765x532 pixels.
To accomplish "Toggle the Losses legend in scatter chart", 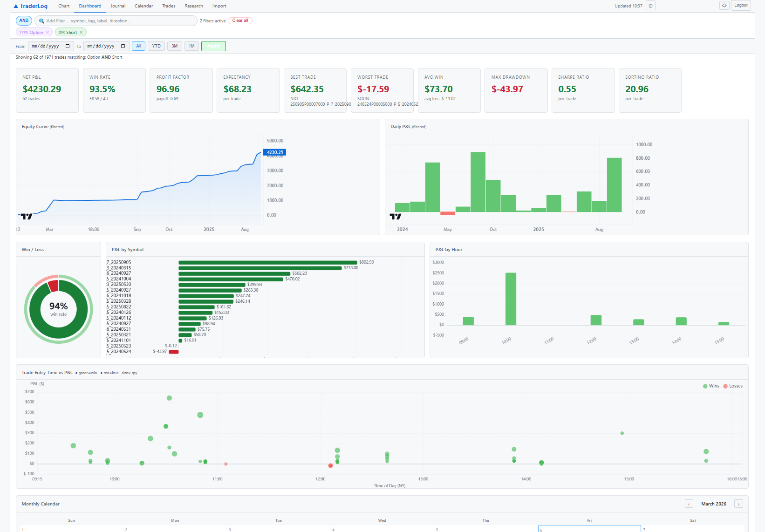I will tap(732, 386).
